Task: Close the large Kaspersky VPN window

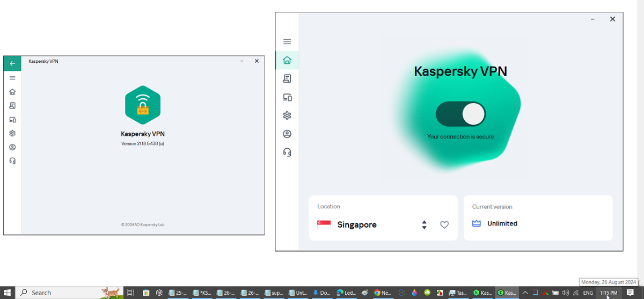Action: click(612, 19)
